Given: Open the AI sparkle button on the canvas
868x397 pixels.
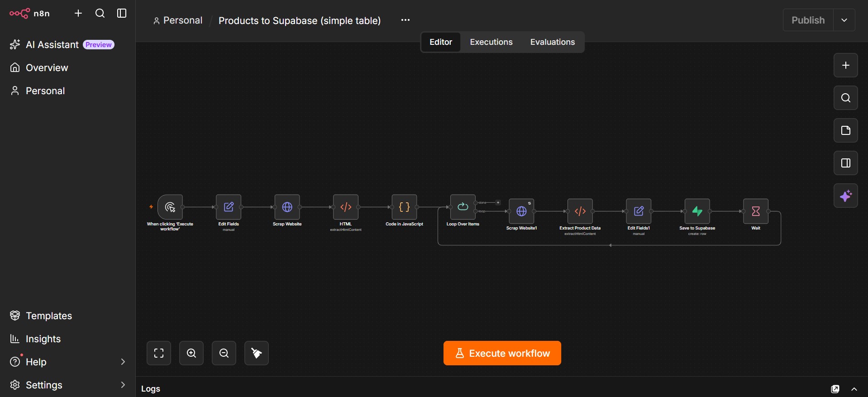Looking at the screenshot, I should click(846, 196).
